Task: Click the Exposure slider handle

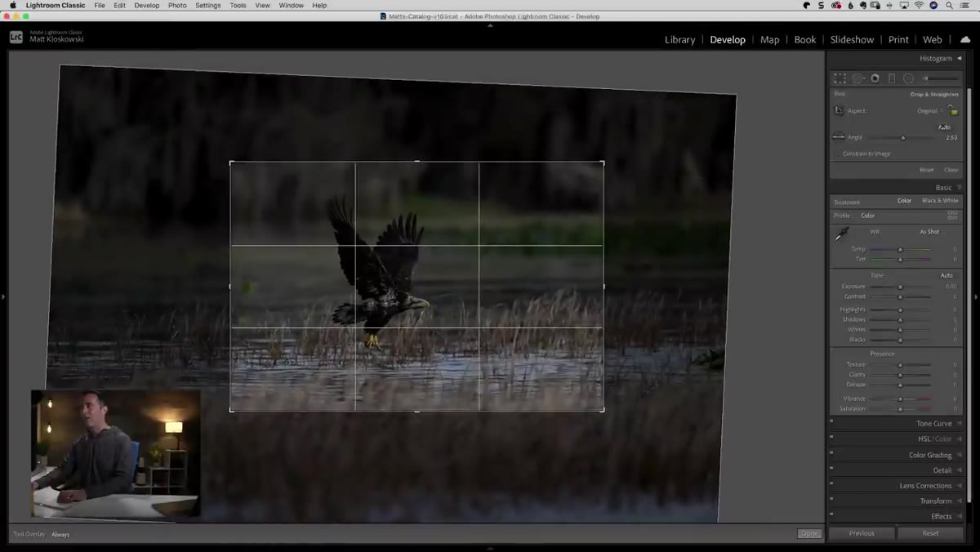Action: 900,287
